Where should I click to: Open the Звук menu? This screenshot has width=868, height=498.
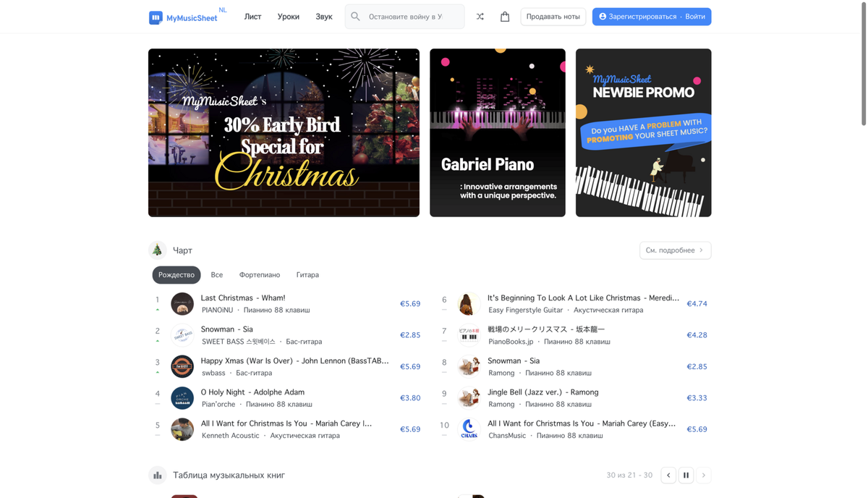[x=324, y=17]
